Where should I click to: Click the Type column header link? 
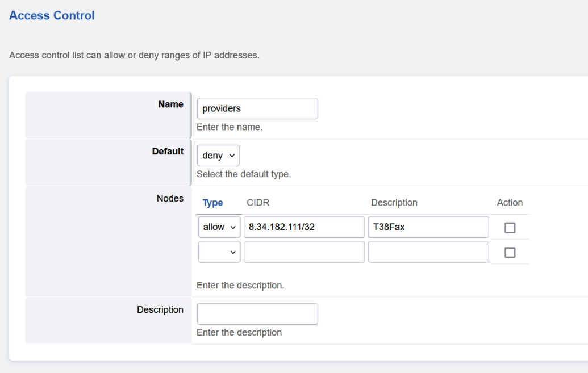(212, 203)
